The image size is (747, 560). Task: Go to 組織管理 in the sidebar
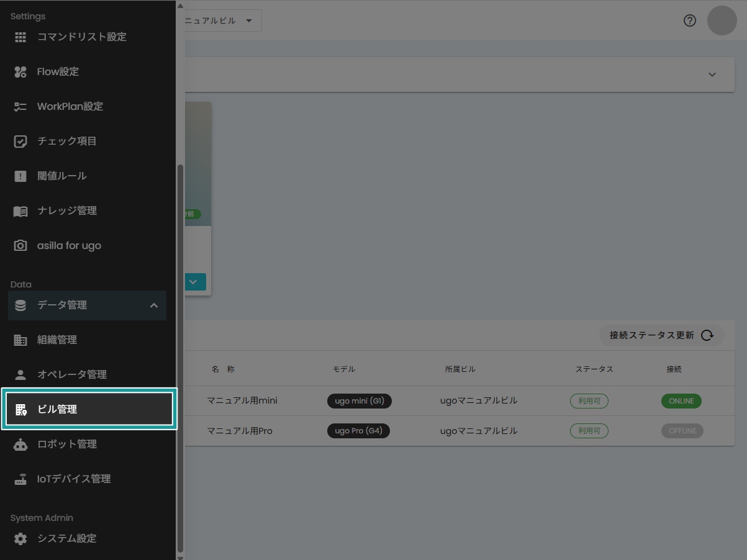(x=57, y=340)
